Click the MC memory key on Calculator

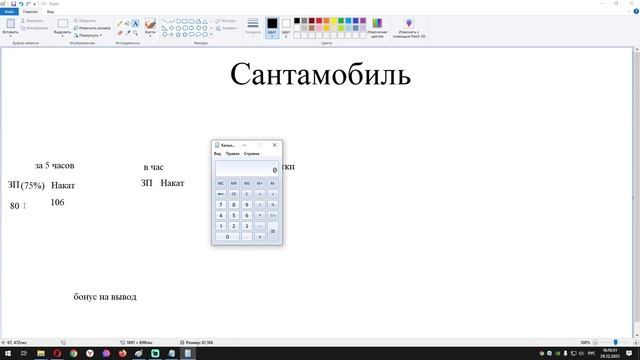[221, 183]
